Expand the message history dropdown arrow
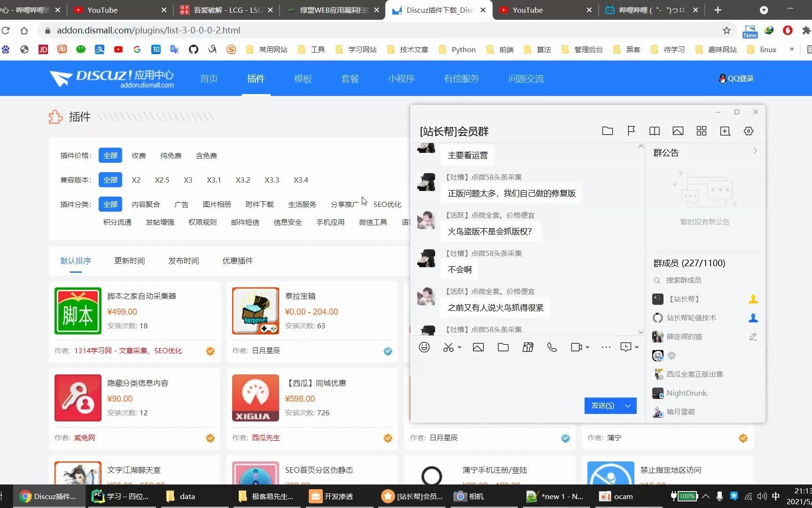Image resolution: width=812 pixels, height=508 pixels. [x=637, y=347]
